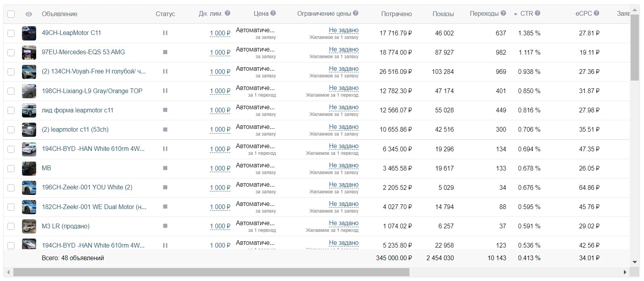The image size is (644, 281).
Task: Click the pause status icon for 198CH-Lixiang-L9
Action: click(165, 91)
